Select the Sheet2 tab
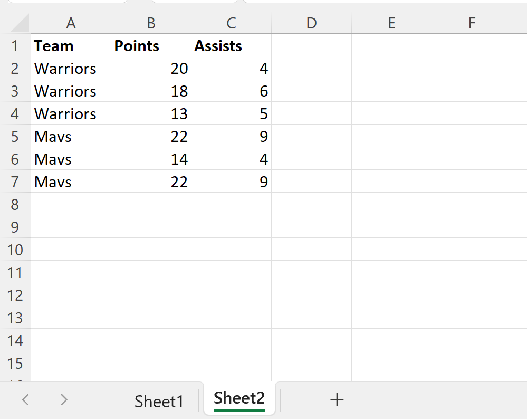 [x=239, y=398]
